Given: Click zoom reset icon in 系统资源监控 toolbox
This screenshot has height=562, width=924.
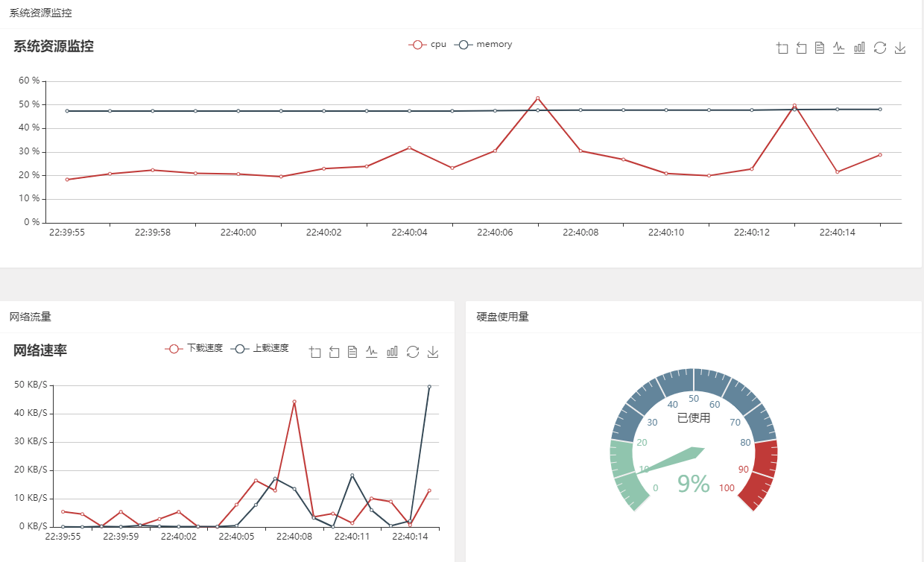Looking at the screenshot, I should coord(801,48).
